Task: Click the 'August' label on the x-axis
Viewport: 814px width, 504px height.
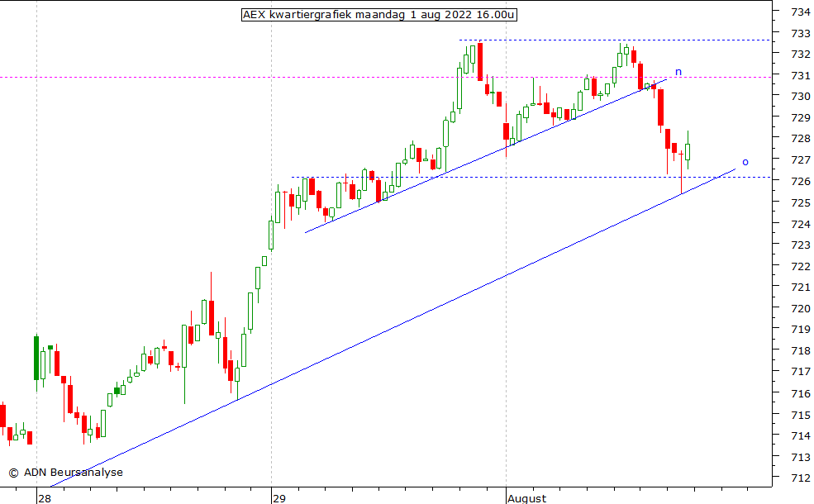Action: 526,498
